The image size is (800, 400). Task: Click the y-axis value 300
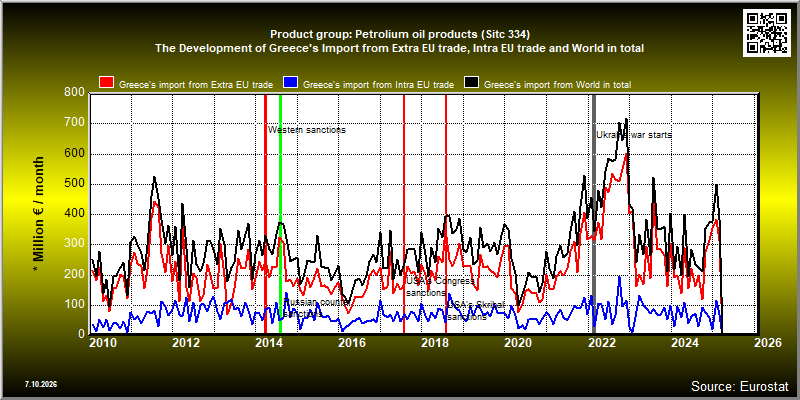point(75,244)
